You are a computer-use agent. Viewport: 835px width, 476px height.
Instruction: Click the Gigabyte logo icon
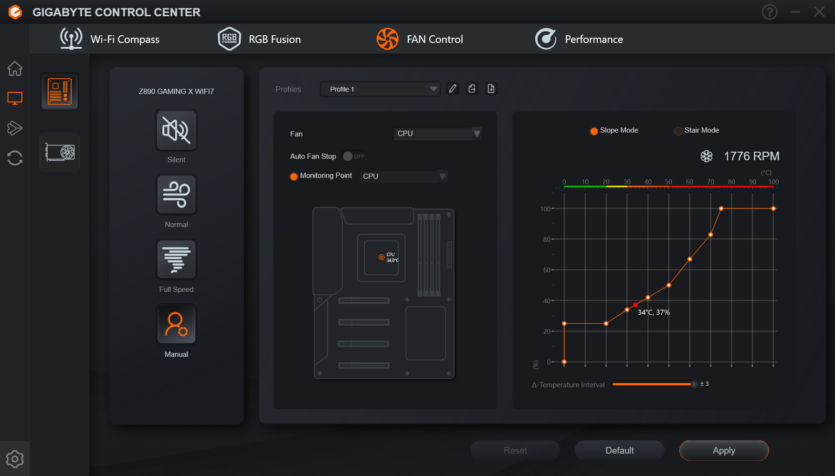tap(15, 12)
